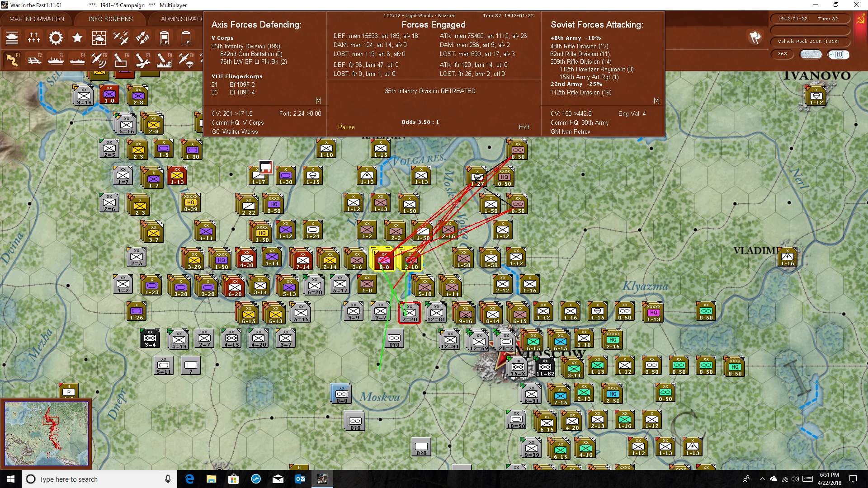Click the Windows Start button

11,479
